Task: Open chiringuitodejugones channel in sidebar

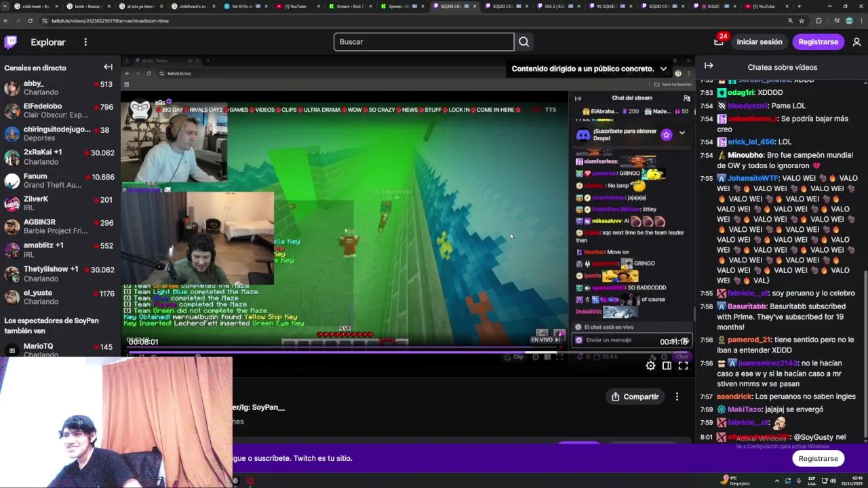Action: 60,134
